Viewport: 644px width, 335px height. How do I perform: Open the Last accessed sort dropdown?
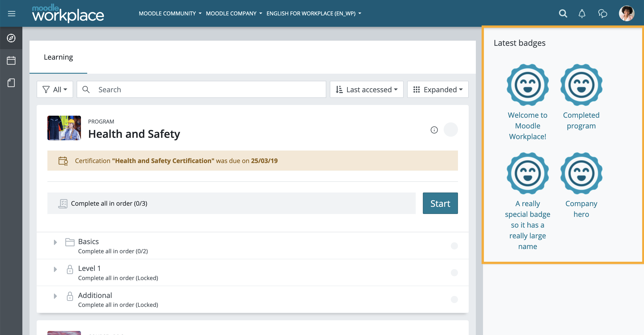coord(366,89)
